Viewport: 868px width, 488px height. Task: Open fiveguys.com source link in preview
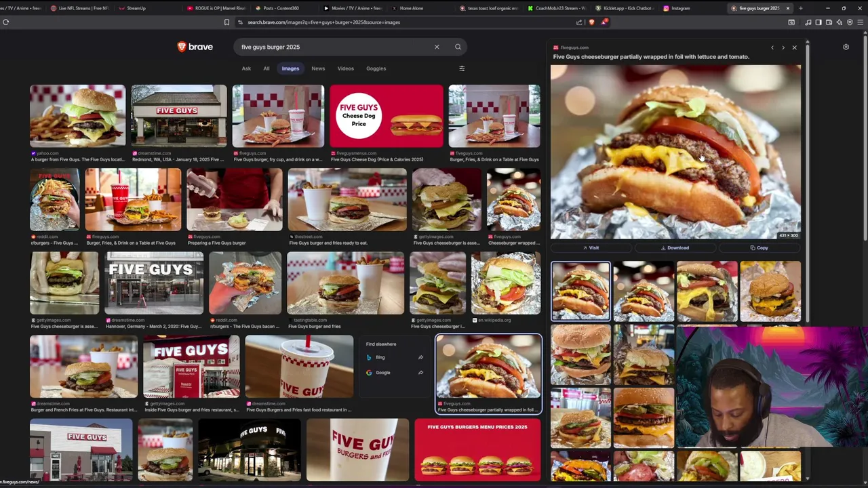click(571, 47)
